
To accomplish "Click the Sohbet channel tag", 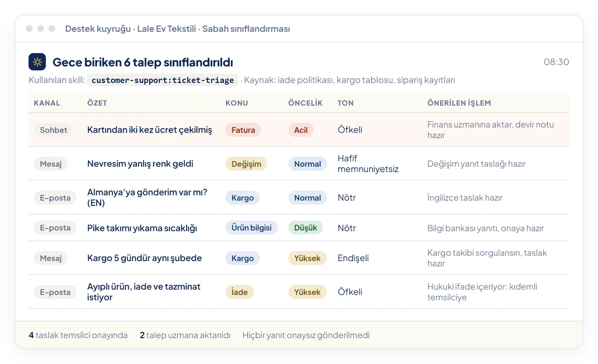I will [53, 130].
